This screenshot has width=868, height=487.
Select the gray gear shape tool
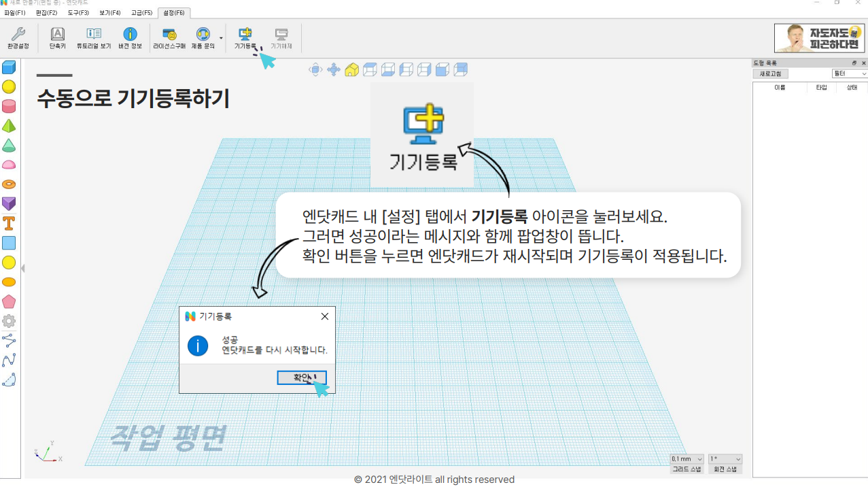9,321
